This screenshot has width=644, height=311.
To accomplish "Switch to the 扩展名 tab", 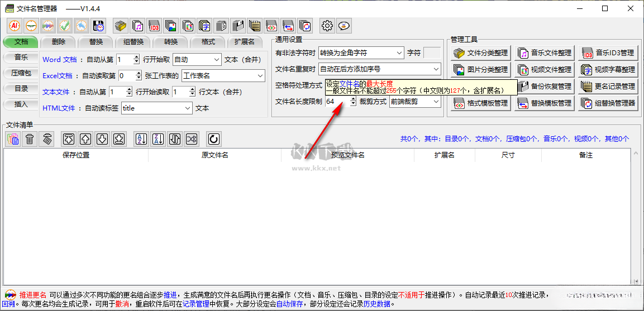I will [x=245, y=42].
